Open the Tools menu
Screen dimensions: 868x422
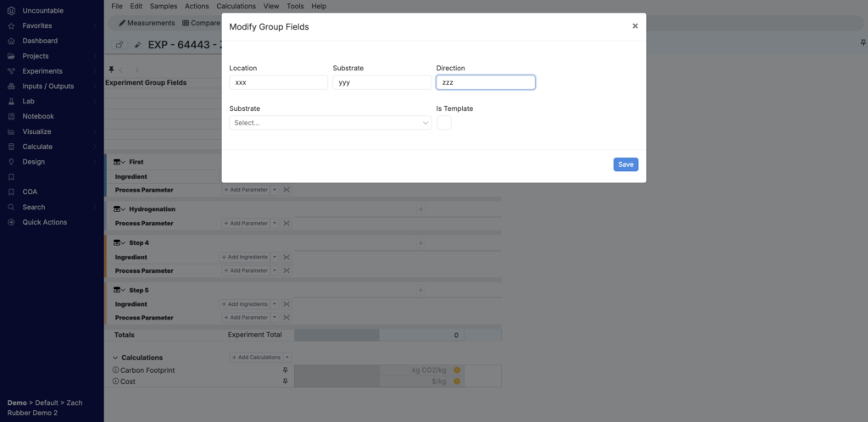(295, 6)
